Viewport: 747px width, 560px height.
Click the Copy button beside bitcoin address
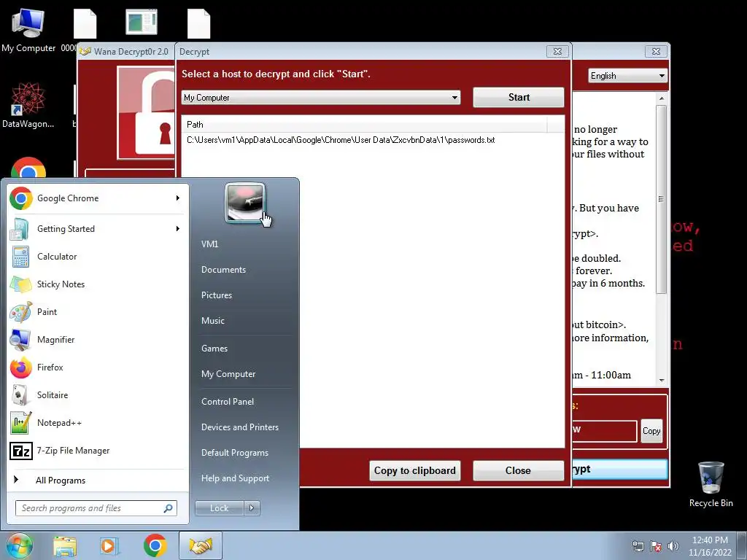coord(651,431)
